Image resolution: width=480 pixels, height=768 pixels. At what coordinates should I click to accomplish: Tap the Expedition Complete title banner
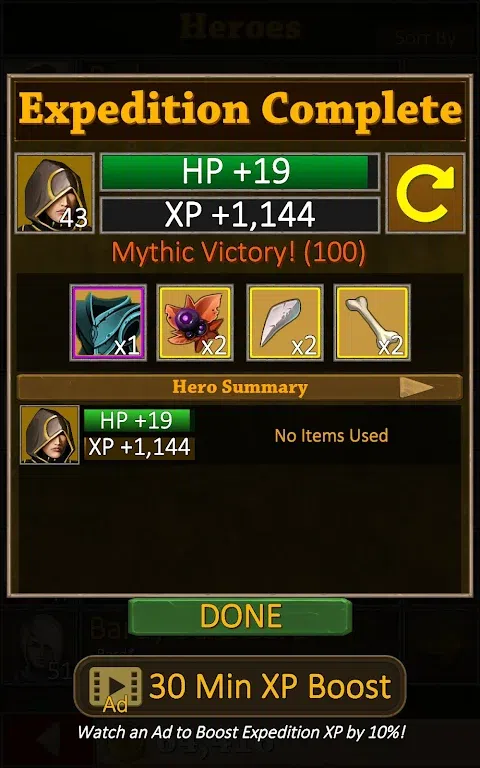[x=240, y=110]
